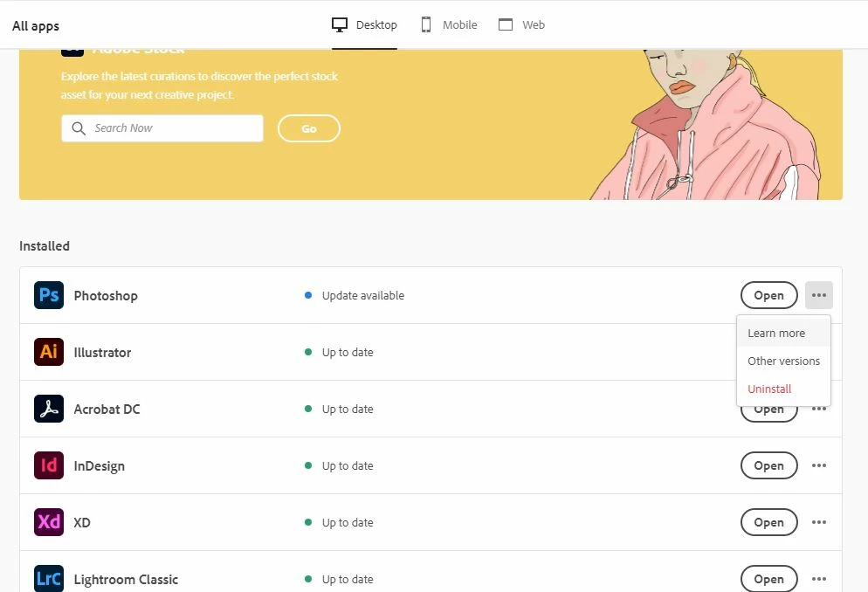Click the Photoshop app icon

tap(49, 295)
